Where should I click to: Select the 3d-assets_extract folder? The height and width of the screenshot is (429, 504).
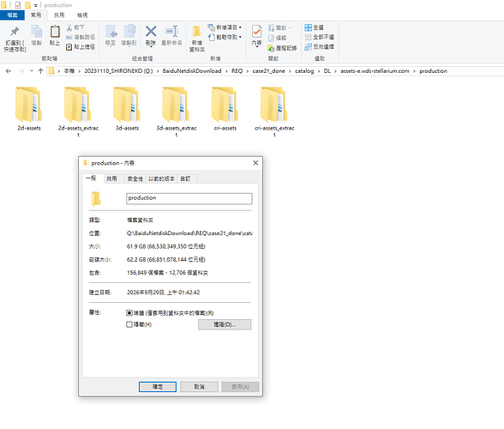tap(177, 112)
